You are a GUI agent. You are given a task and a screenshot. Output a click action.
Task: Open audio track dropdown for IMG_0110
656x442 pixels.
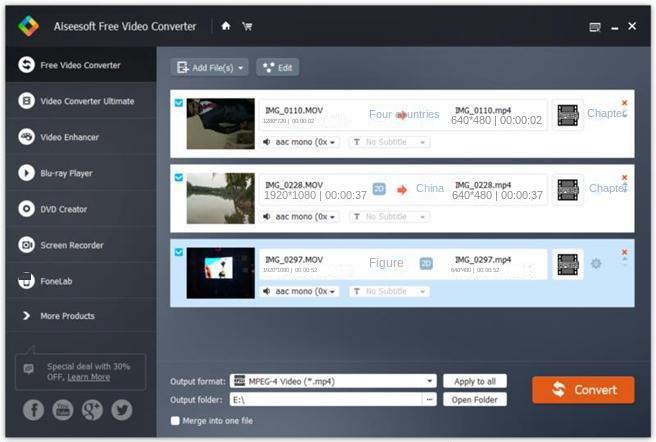[300, 142]
